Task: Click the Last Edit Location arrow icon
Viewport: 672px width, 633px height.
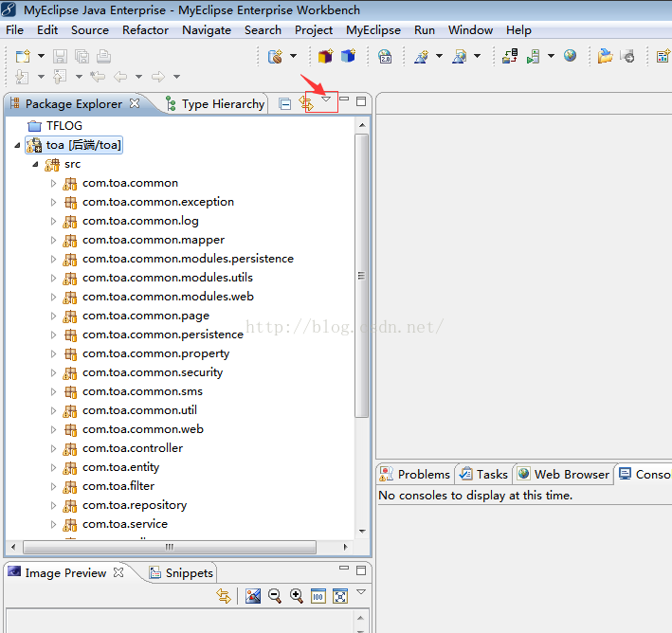Action: [98, 77]
